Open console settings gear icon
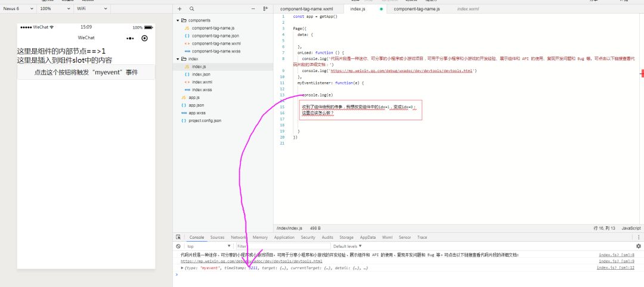Image resolution: width=644 pixels, height=287 pixels. click(x=638, y=246)
